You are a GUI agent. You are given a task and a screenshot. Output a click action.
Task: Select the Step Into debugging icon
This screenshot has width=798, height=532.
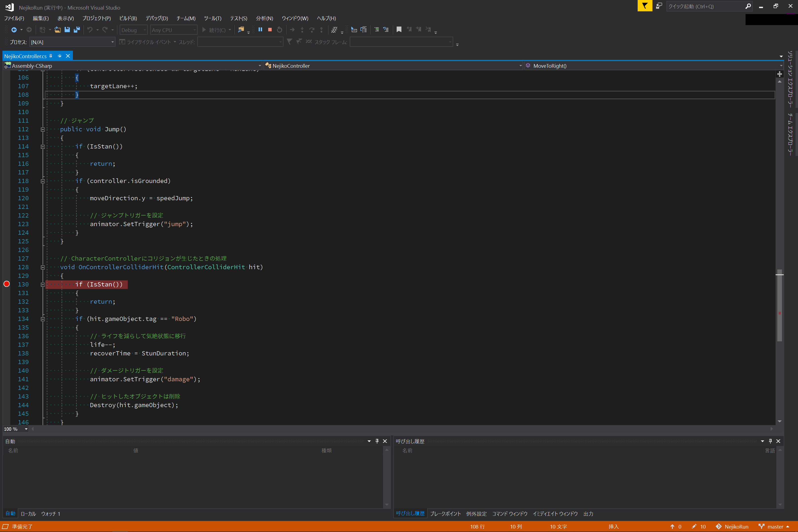(x=302, y=30)
